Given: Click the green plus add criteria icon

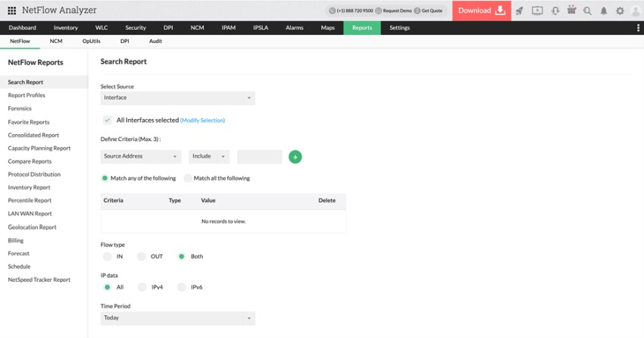Looking at the screenshot, I should coord(295,157).
